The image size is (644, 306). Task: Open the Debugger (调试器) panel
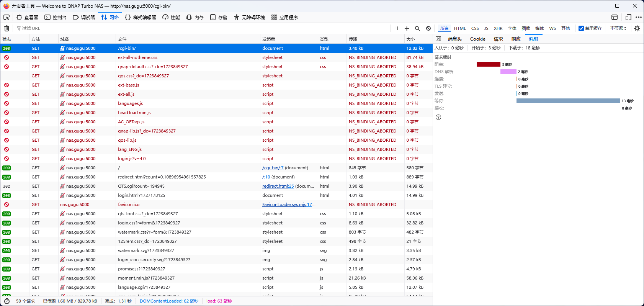click(x=84, y=17)
